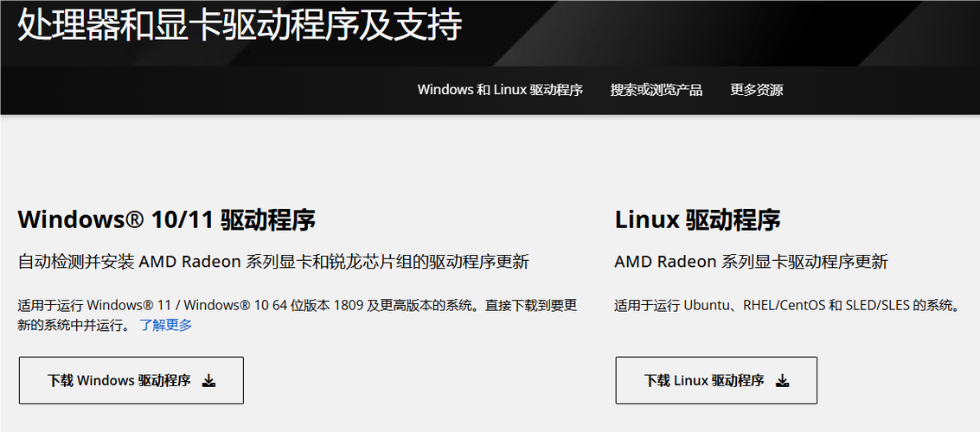Follow the 了解更多 link
Viewport: 980px width, 432px height.
pyautogui.click(x=165, y=325)
